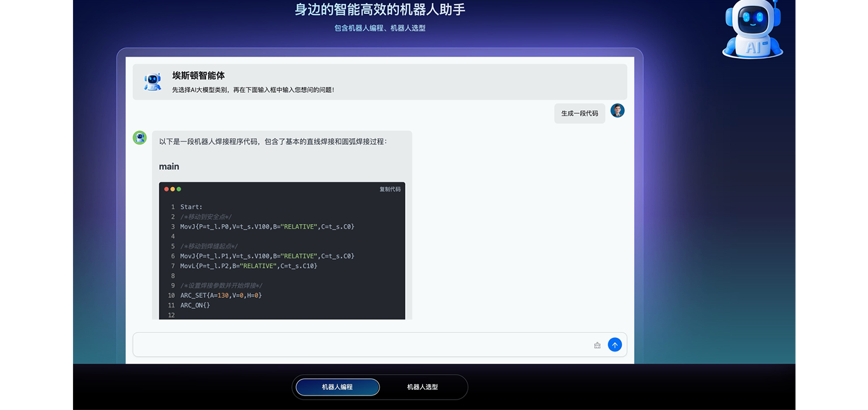
Task: Click the yellow dot on code block header
Action: (x=173, y=189)
